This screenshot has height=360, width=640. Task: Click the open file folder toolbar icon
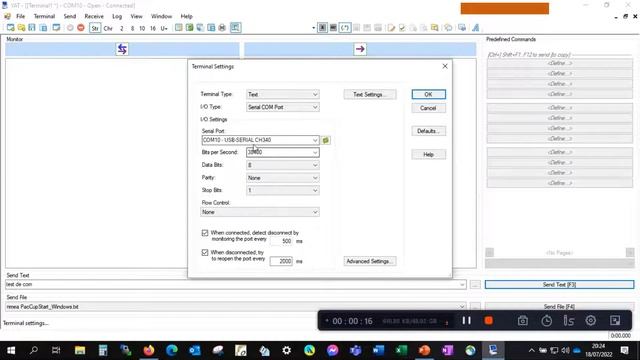[21, 28]
